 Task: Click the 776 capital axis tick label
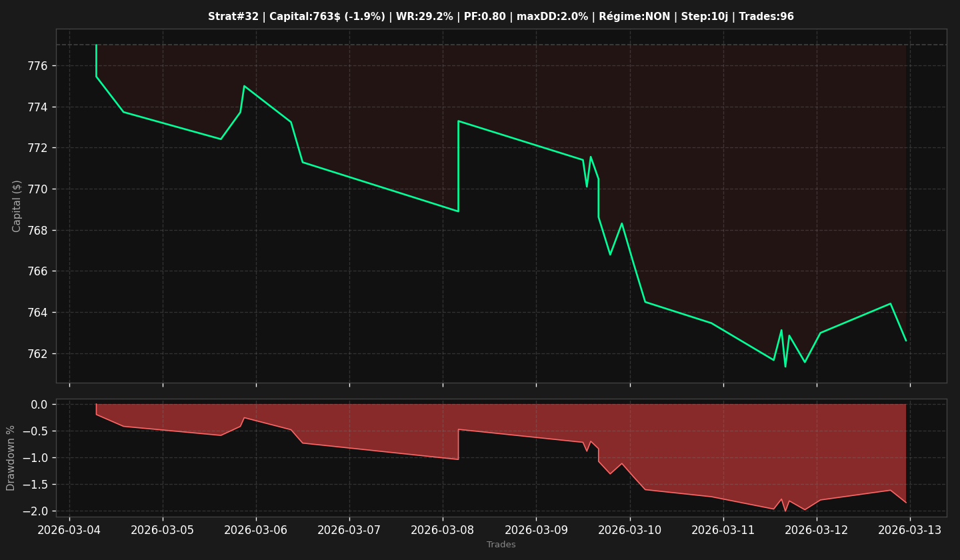pyautogui.click(x=39, y=66)
